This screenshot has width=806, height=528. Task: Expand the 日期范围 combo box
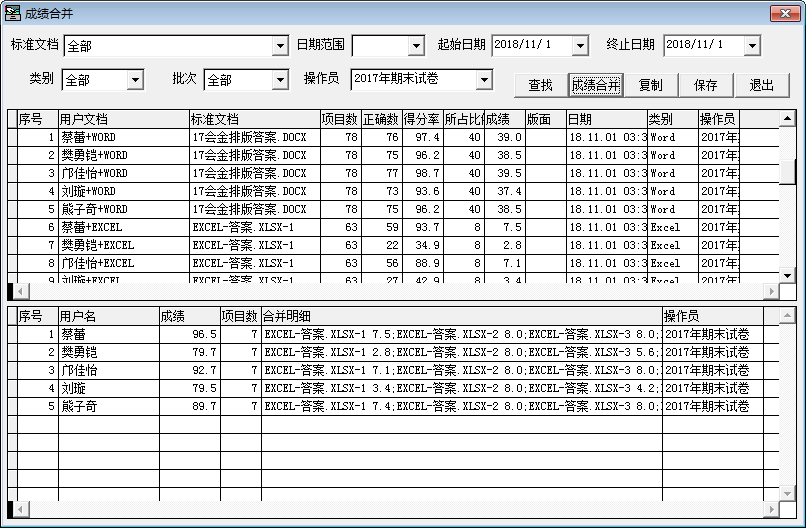pos(416,46)
